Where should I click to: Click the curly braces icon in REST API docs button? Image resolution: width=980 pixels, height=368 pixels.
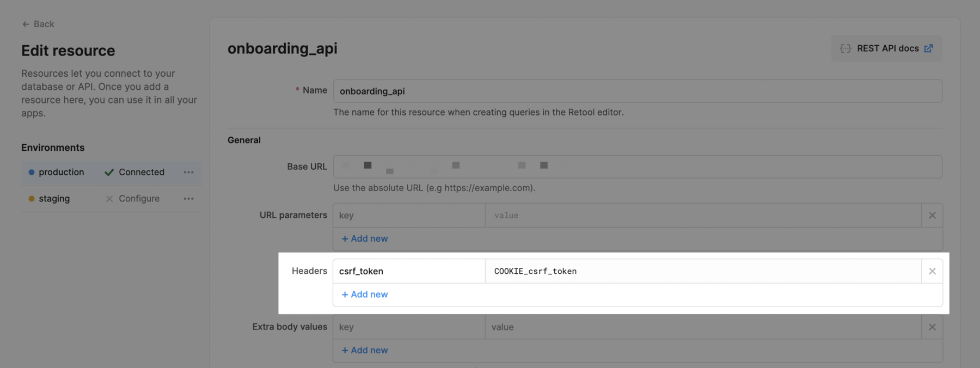(845, 48)
